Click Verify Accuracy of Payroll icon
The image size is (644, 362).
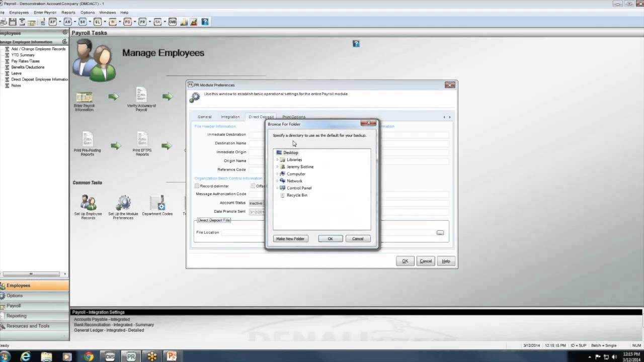[141, 99]
